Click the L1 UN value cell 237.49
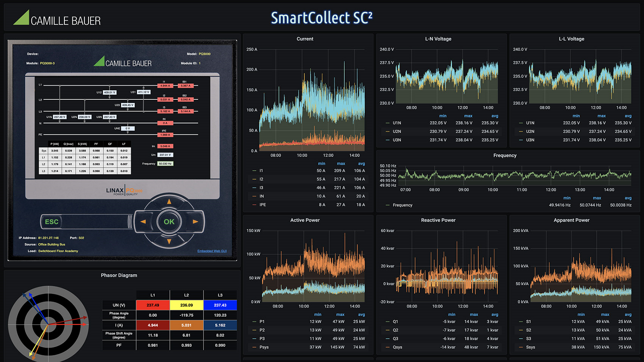Screen dimensions: 644x362 click(x=153, y=305)
